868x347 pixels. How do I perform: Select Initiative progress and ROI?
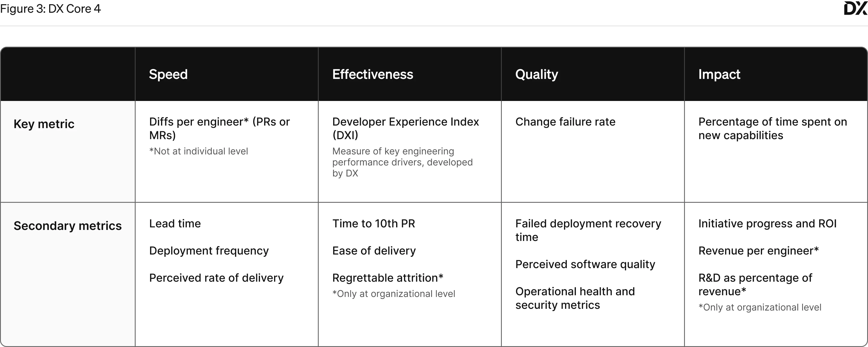pos(767,224)
